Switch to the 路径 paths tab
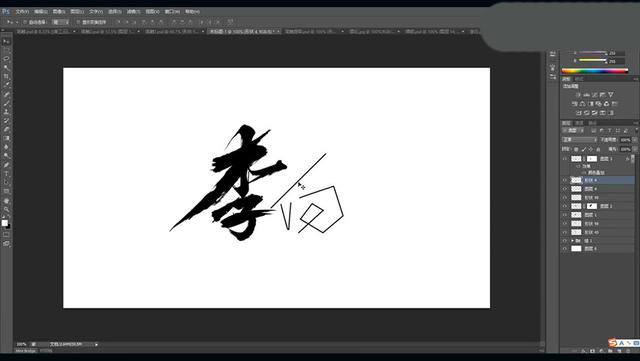 592,123
